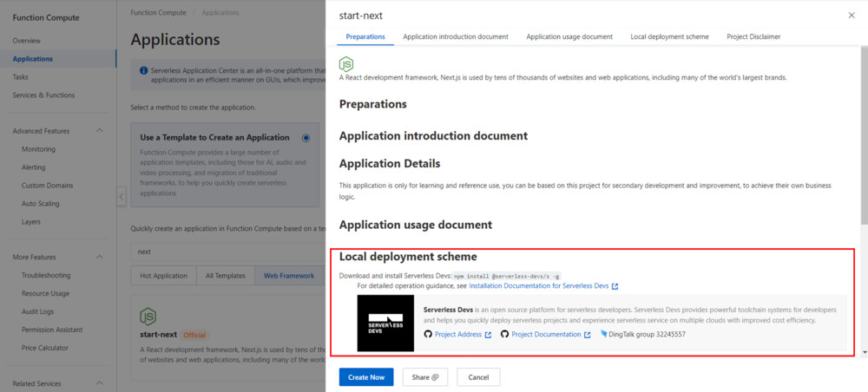
Task: Click the GitHub icon beside Project Address
Action: pyautogui.click(x=428, y=334)
